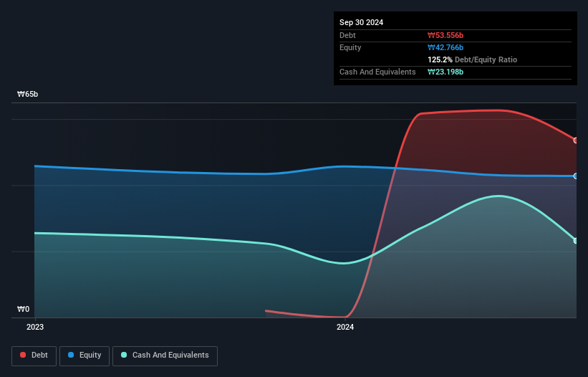The height and width of the screenshot is (377, 588).
Task: Click the ₩53.556b debt value
Action: [445, 35]
